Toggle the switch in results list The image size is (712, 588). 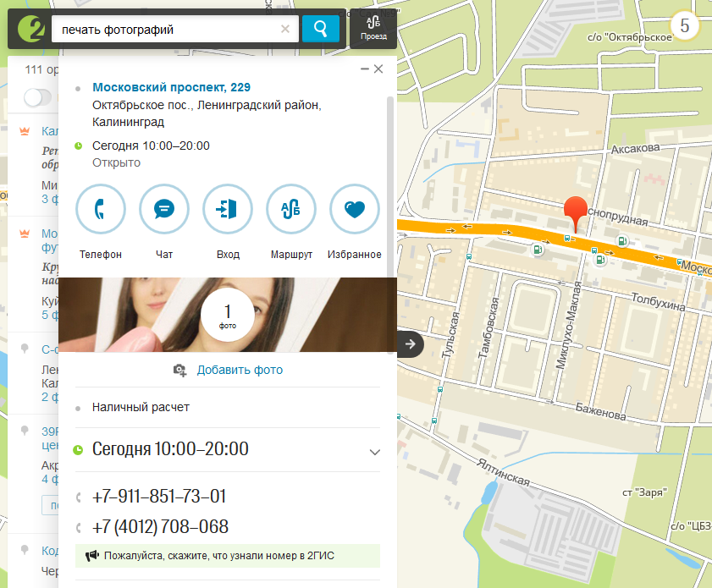pos(37,97)
